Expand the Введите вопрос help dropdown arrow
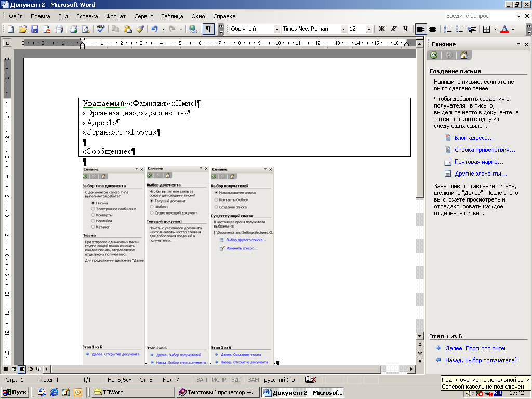This screenshot has height=399, width=532. click(x=518, y=16)
